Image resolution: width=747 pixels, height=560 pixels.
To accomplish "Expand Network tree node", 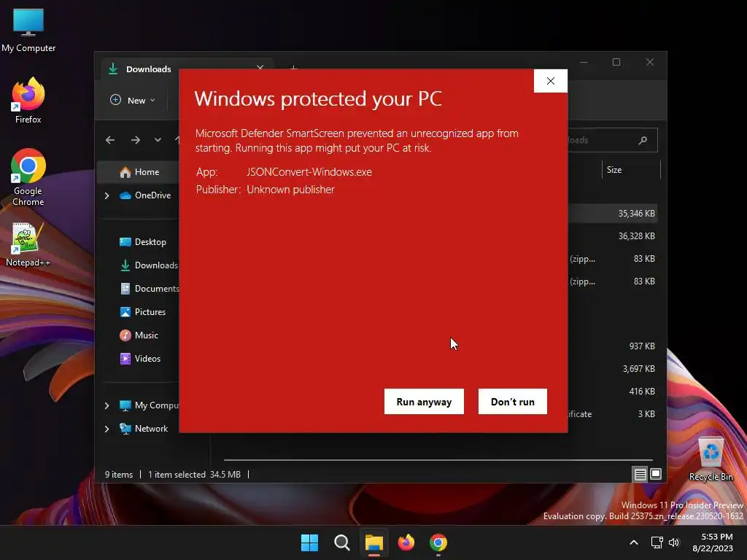I will click(x=107, y=429).
